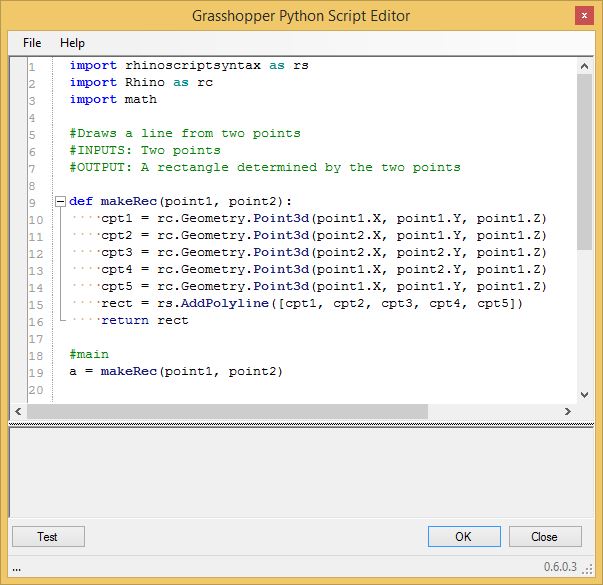Click the '#main' comment
The height and width of the screenshot is (585, 603).
pyautogui.click(x=89, y=354)
